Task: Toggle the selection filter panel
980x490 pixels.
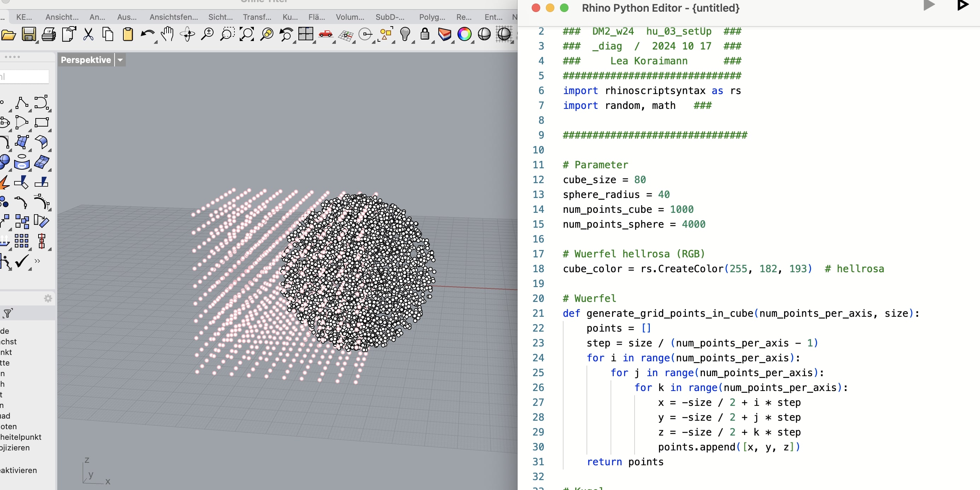Action: coord(8,313)
